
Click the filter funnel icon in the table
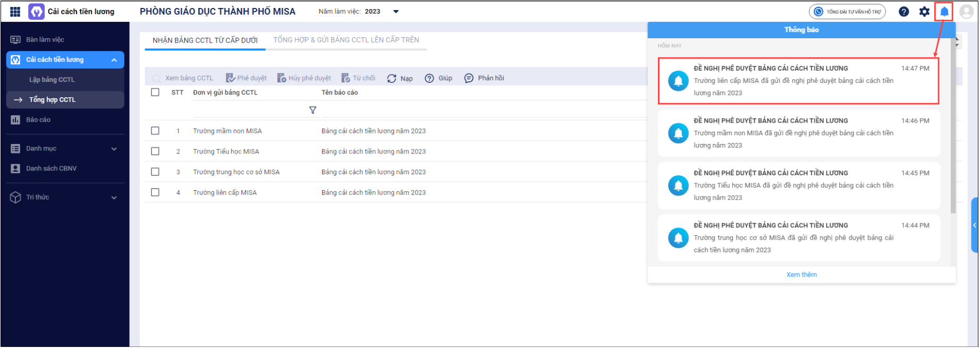point(312,110)
